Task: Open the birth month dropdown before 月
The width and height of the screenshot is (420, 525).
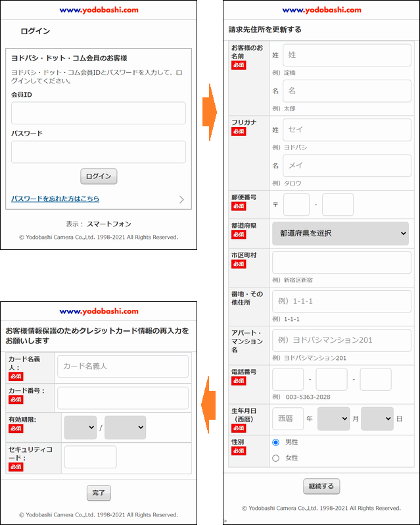Action: (x=333, y=418)
